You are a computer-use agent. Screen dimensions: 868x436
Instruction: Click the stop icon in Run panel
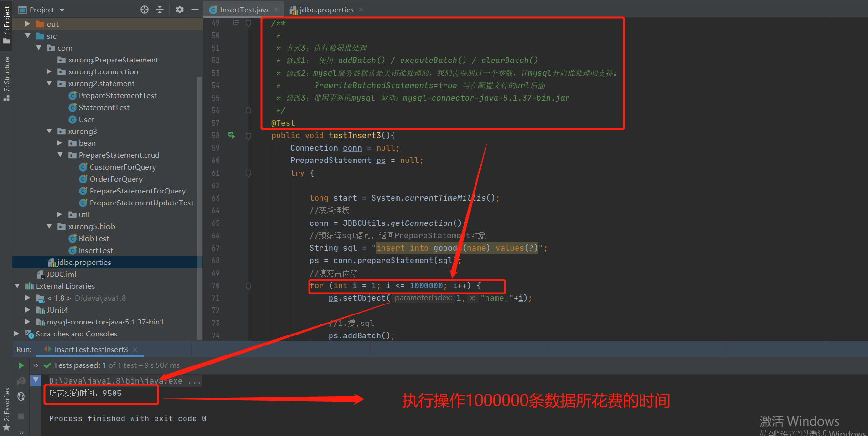[x=21, y=416]
